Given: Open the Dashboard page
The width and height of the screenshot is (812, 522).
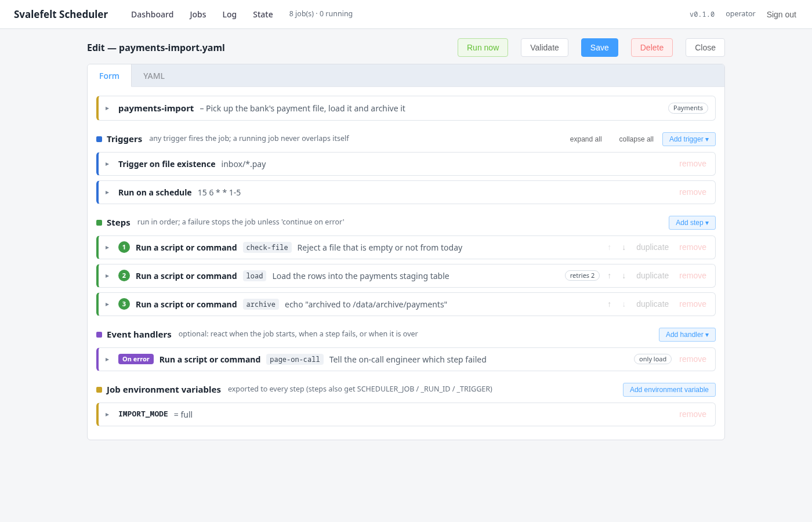Looking at the screenshot, I should click(x=152, y=14).
